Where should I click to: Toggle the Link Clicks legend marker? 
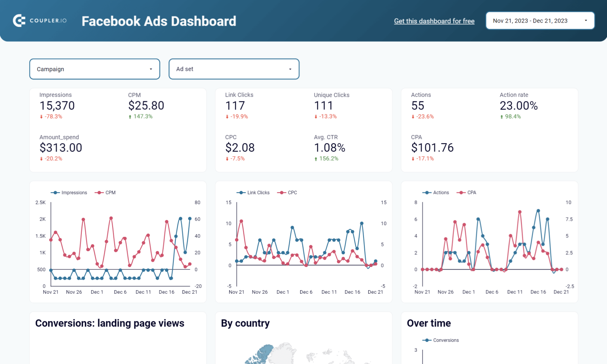(240, 192)
